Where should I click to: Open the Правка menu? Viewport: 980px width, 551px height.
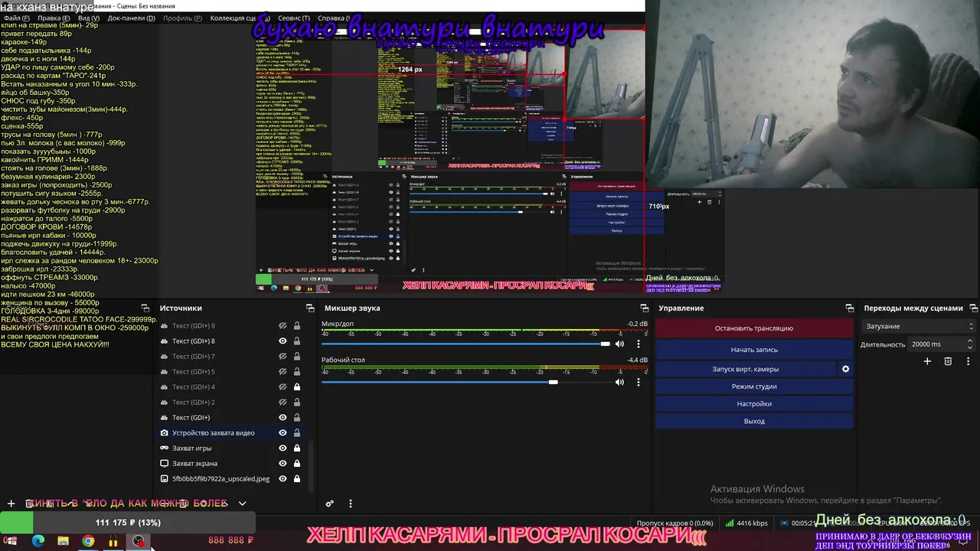54,18
